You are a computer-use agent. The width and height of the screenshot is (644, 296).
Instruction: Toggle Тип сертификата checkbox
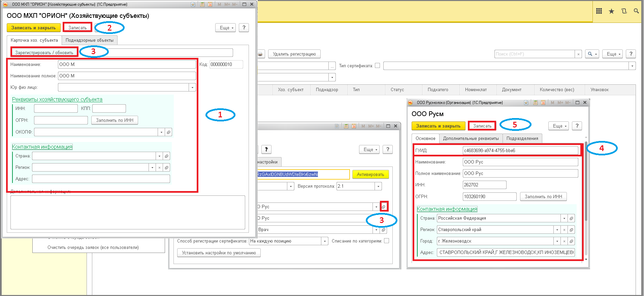point(377,66)
